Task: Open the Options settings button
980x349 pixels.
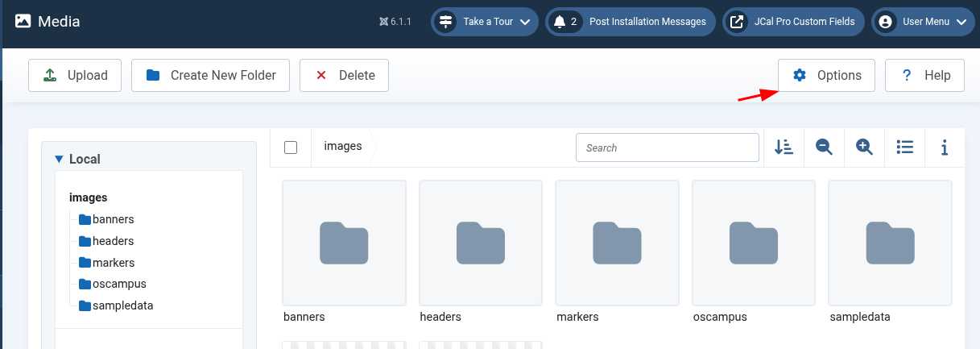Action: point(826,75)
